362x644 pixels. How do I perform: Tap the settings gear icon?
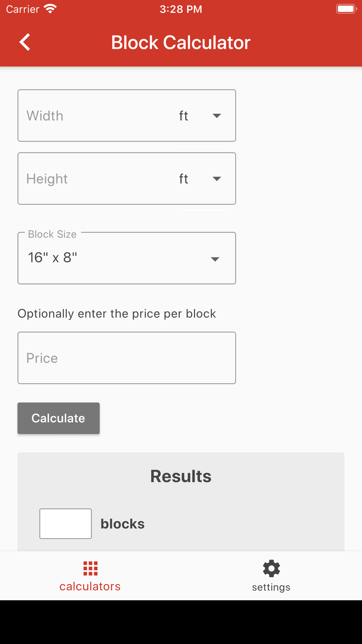coord(271,568)
